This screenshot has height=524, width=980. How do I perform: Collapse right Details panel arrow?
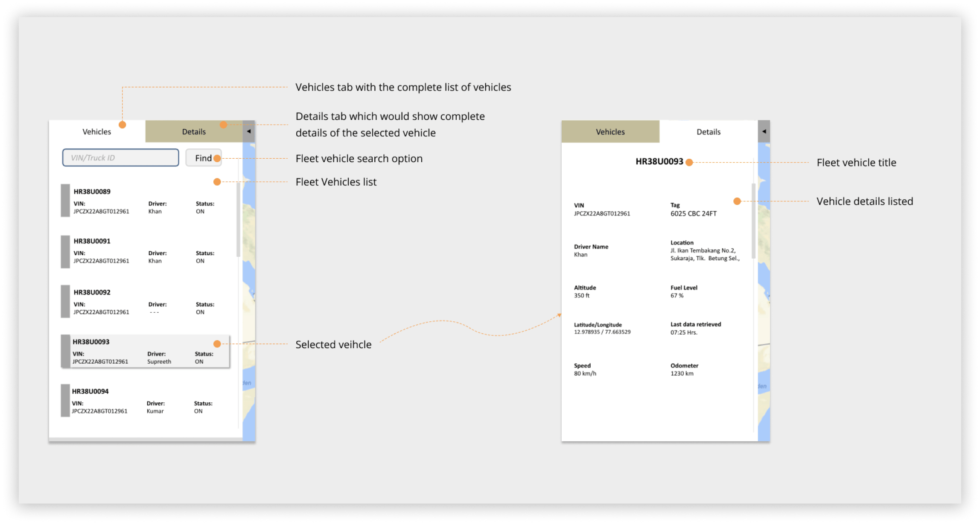[764, 131]
